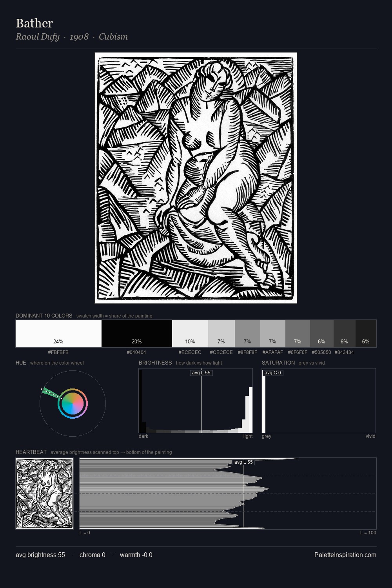Click the 'avg brightness 55' footer stat

(40, 555)
